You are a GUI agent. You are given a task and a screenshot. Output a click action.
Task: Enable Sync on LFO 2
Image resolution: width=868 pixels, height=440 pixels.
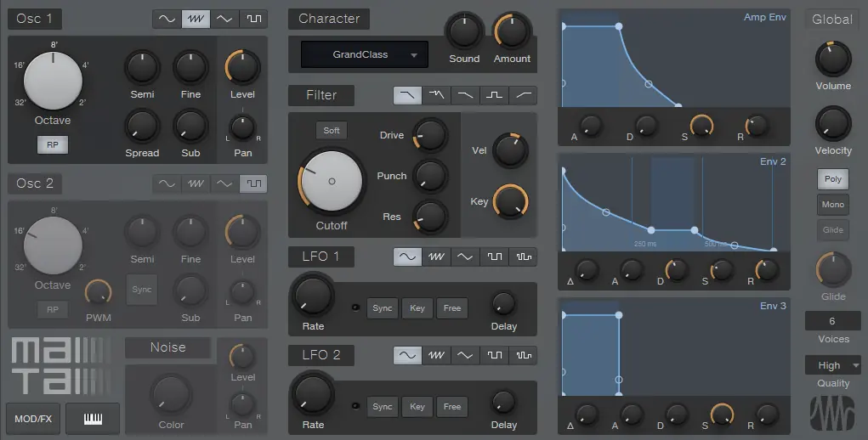(382, 407)
